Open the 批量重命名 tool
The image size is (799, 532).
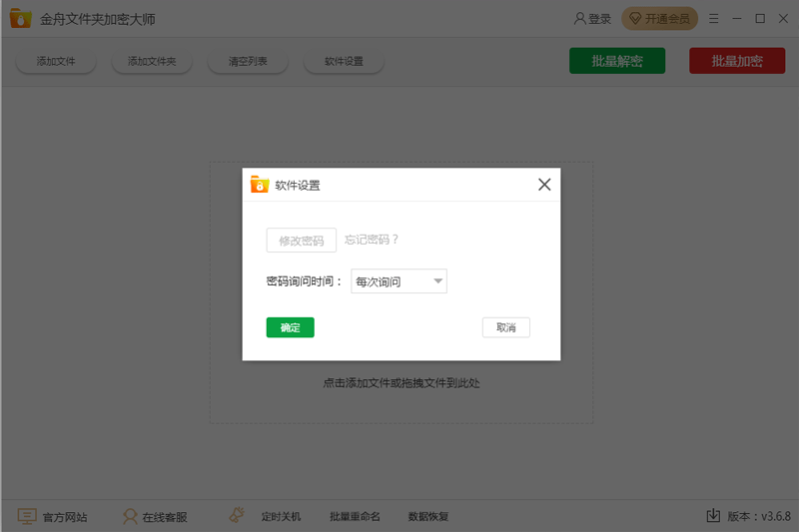pos(355,517)
